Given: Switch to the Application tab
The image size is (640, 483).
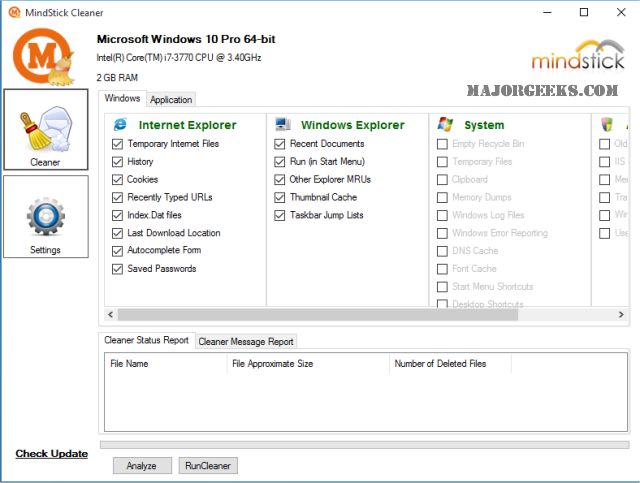Looking at the screenshot, I should pyautogui.click(x=171, y=100).
